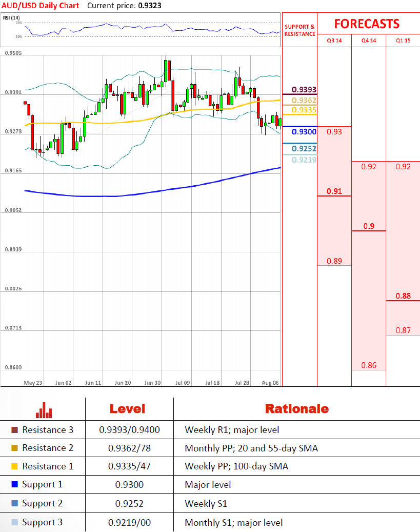Click the red bar-chart icon in table header
420x532 pixels.
pos(44,410)
